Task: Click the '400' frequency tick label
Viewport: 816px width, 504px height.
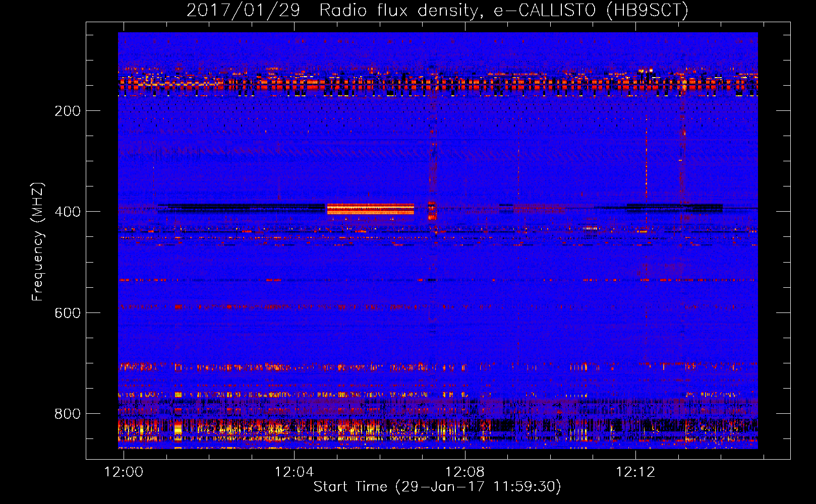Action: click(x=68, y=212)
